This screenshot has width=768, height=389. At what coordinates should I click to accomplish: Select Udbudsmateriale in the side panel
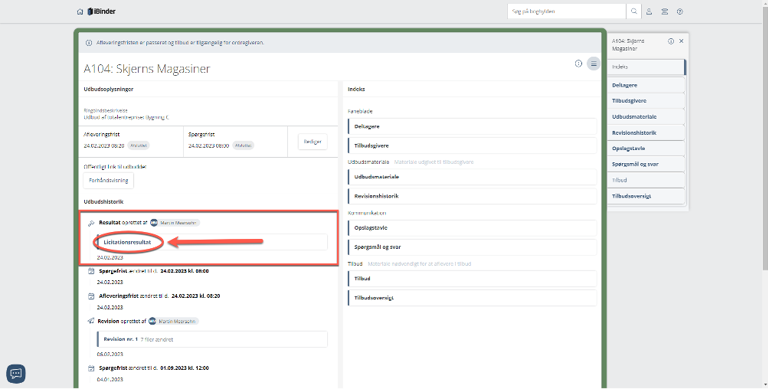pyautogui.click(x=646, y=117)
